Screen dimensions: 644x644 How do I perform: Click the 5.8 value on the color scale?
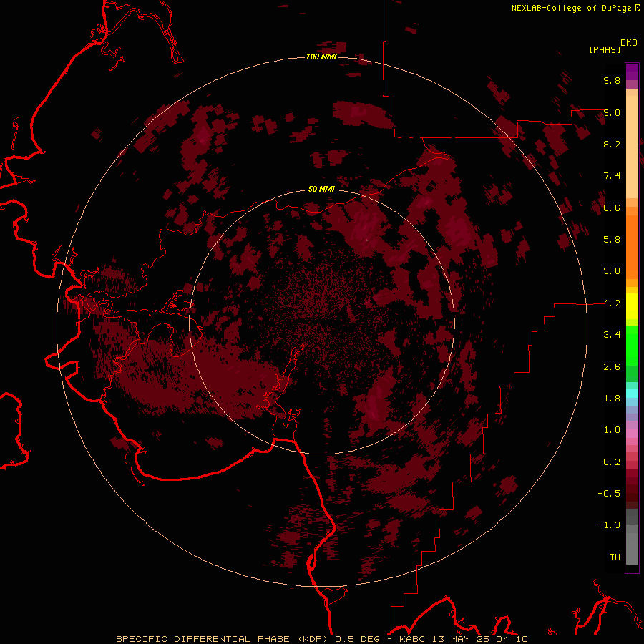pyautogui.click(x=612, y=240)
